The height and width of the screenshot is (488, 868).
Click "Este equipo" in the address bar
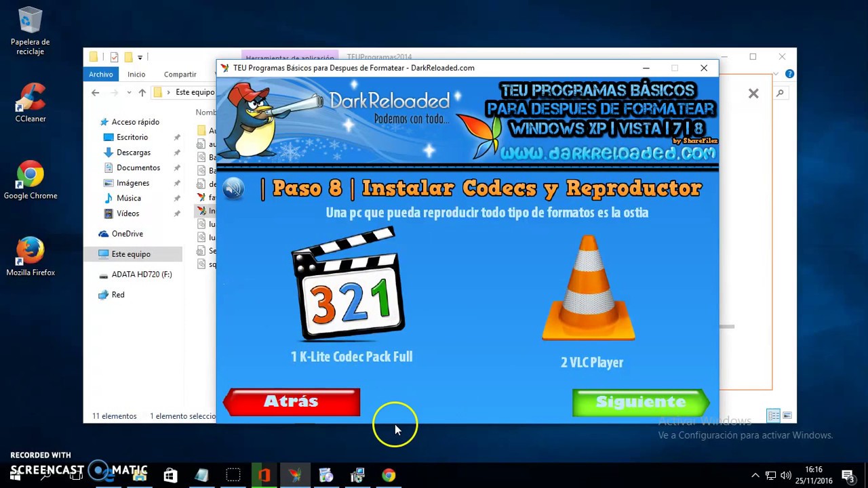[195, 92]
